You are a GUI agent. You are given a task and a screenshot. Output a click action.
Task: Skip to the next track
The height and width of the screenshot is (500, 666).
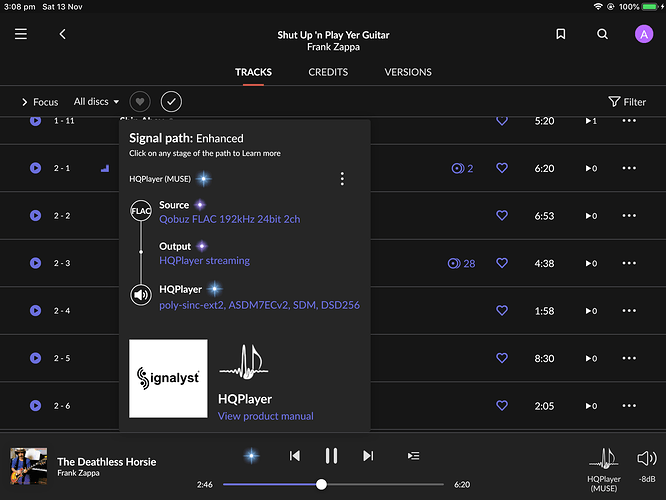click(368, 456)
